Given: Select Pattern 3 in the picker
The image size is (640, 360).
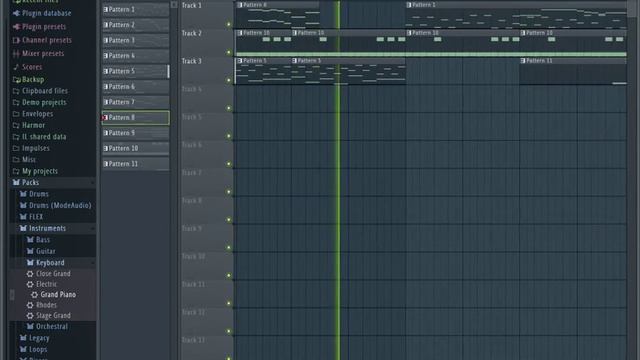Looking at the screenshot, I should (136, 40).
